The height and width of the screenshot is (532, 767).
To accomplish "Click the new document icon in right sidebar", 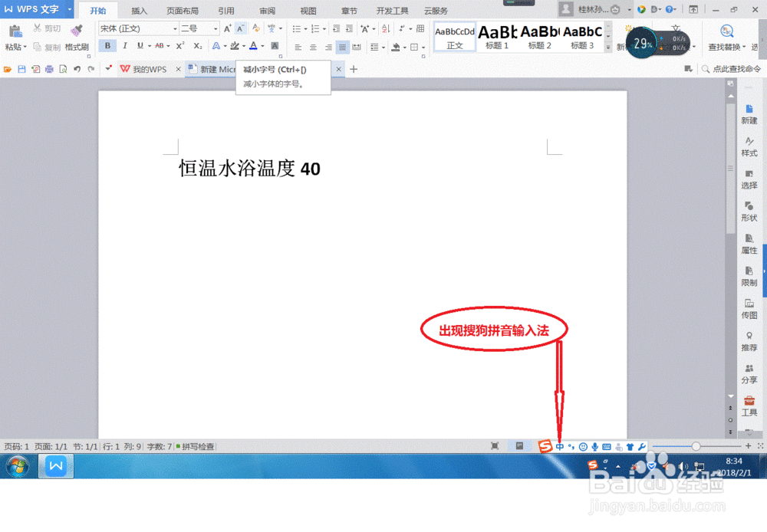I will click(x=749, y=111).
